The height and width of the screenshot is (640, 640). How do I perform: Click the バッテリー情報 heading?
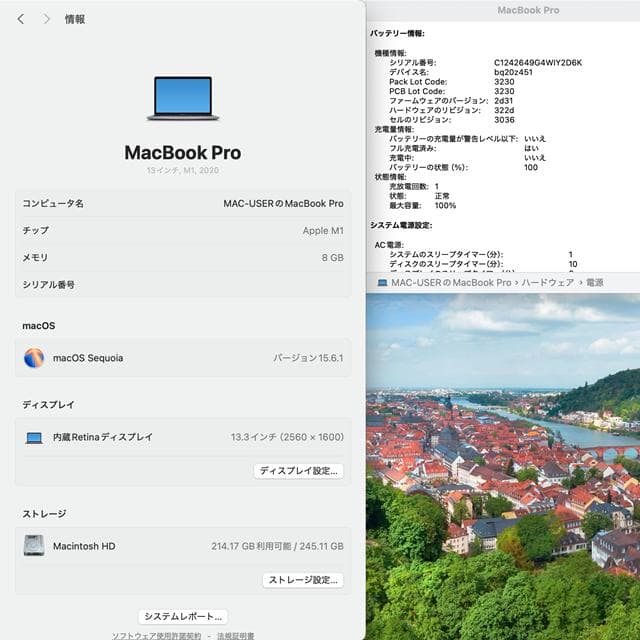pos(397,33)
